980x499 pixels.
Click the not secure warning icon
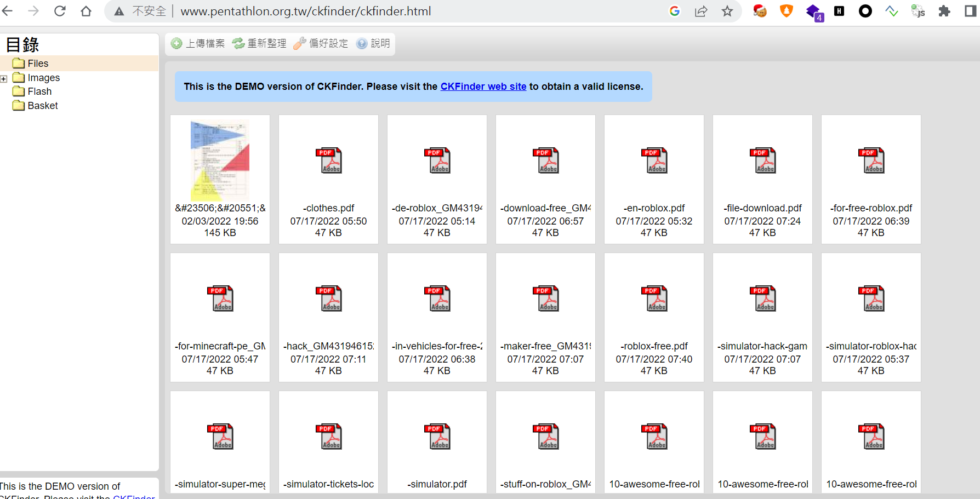[119, 12]
